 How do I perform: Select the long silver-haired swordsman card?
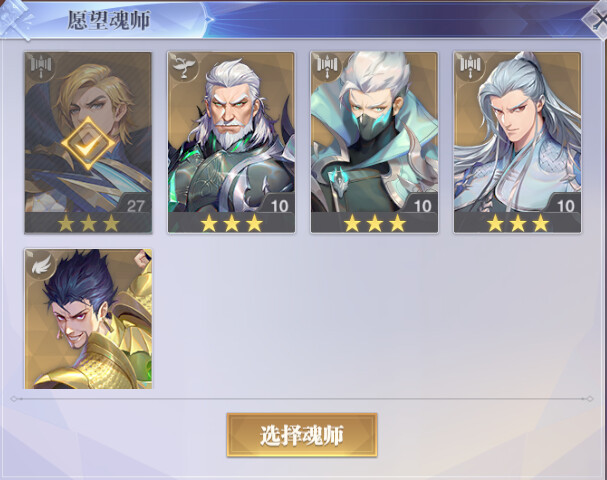click(518, 142)
